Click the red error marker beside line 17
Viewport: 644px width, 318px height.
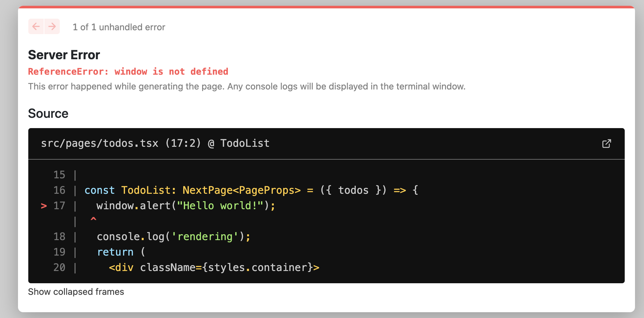tap(44, 206)
